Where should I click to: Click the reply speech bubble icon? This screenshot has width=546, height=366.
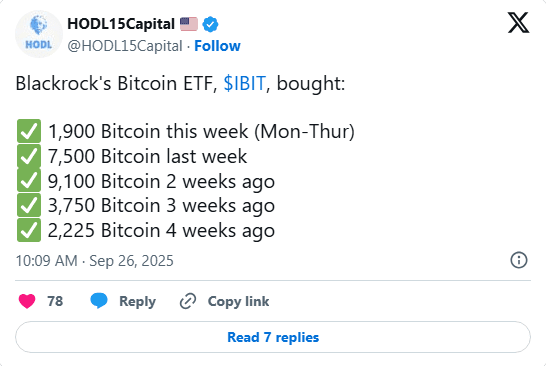pos(99,301)
